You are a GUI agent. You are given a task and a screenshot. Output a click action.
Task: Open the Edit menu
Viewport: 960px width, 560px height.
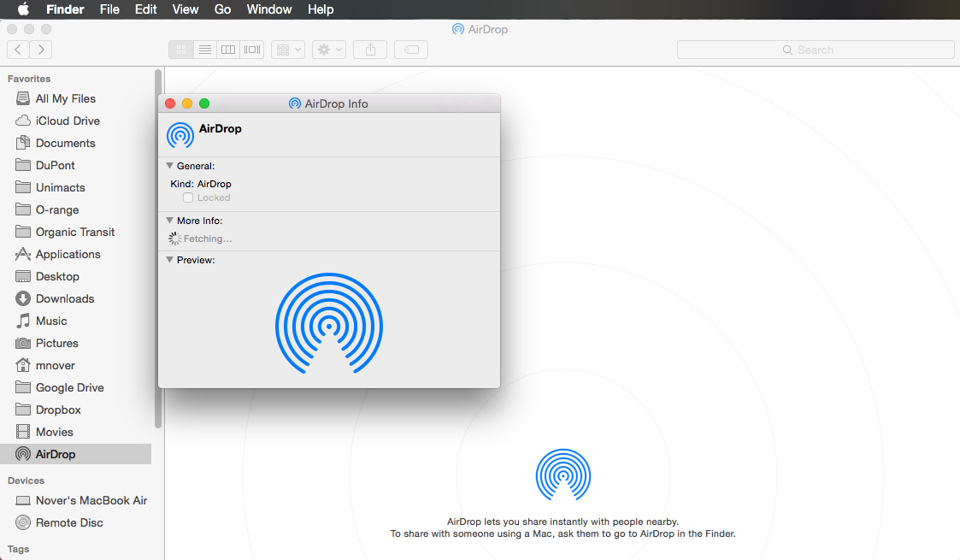pyautogui.click(x=145, y=9)
